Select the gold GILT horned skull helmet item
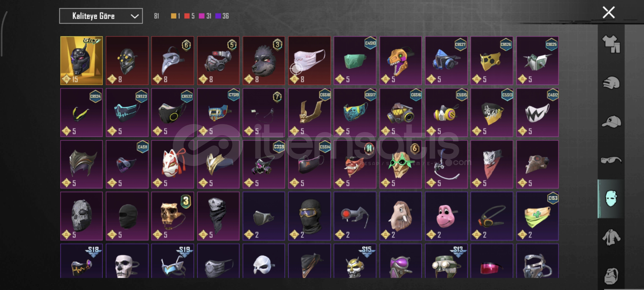 81,61
